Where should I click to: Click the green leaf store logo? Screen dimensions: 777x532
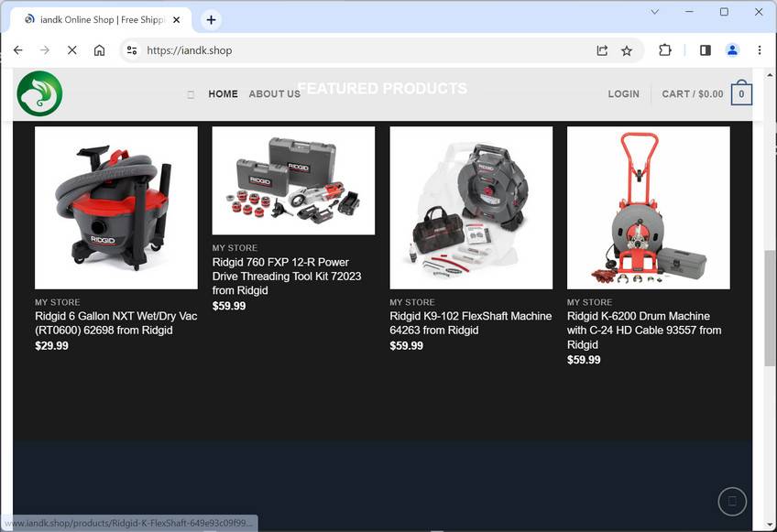[39, 93]
